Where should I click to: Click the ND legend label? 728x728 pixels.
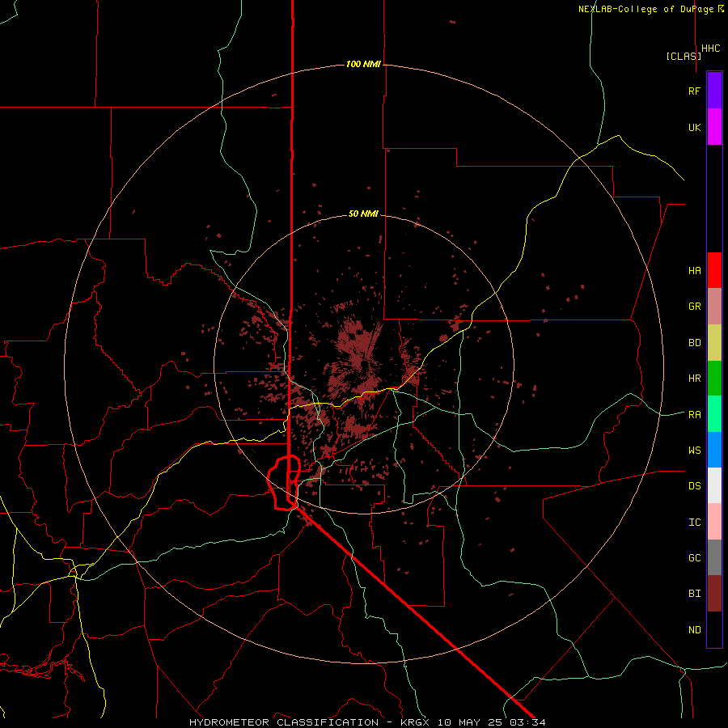coord(694,630)
